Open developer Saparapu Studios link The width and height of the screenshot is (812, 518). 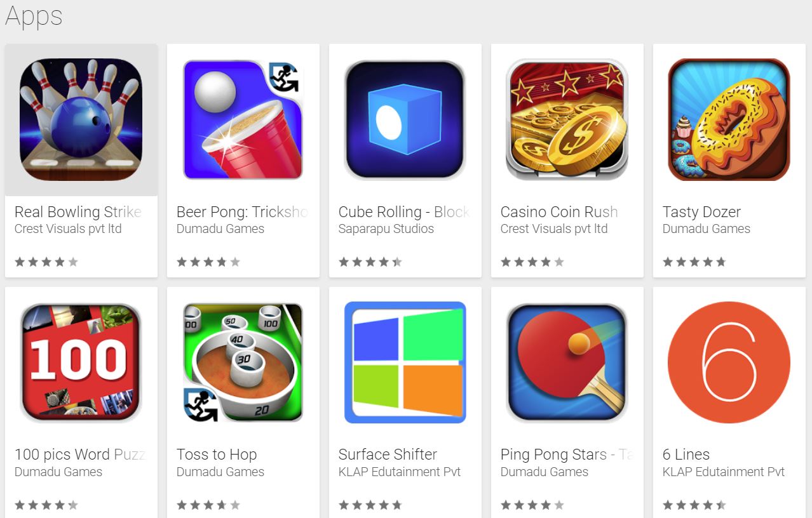(x=386, y=229)
